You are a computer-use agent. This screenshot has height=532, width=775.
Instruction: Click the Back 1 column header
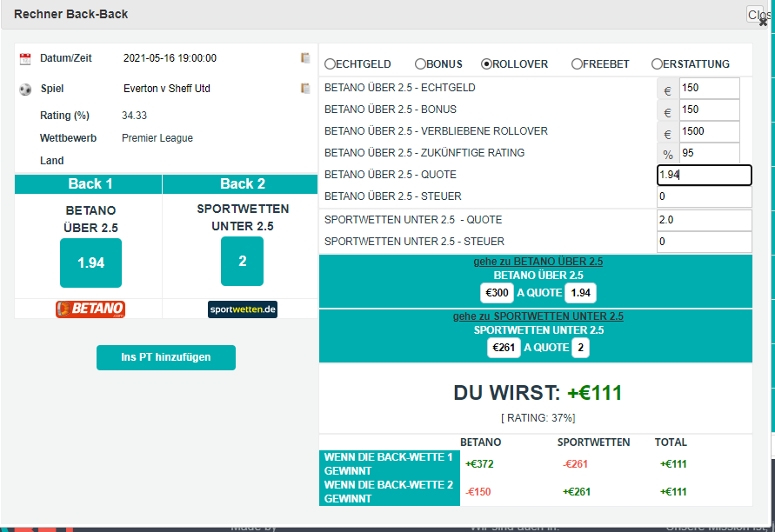(89, 184)
